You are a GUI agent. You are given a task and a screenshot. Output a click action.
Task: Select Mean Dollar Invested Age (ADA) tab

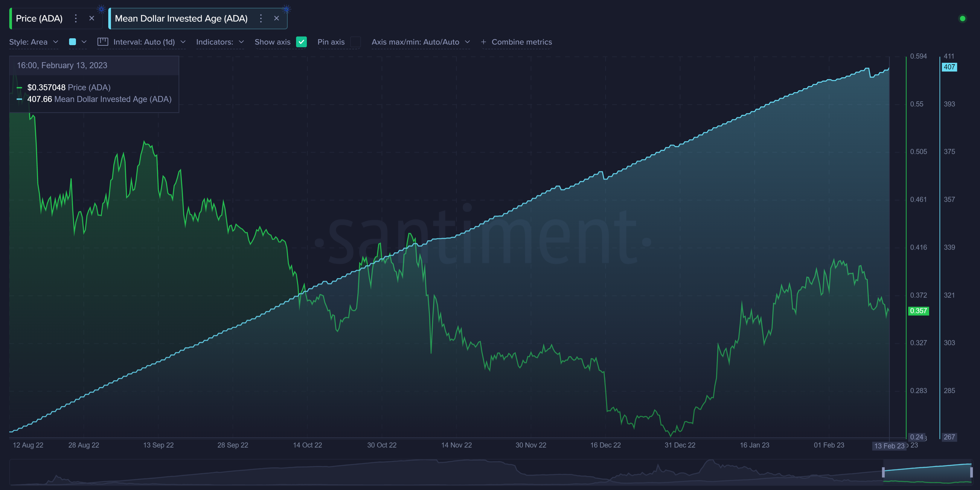pos(181,18)
